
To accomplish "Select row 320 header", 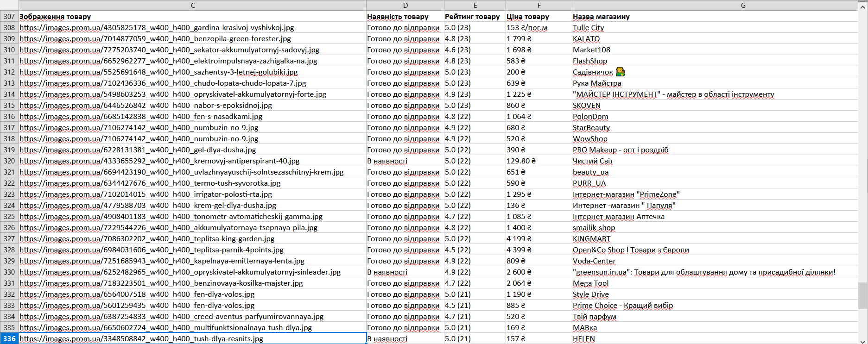I will point(9,161).
